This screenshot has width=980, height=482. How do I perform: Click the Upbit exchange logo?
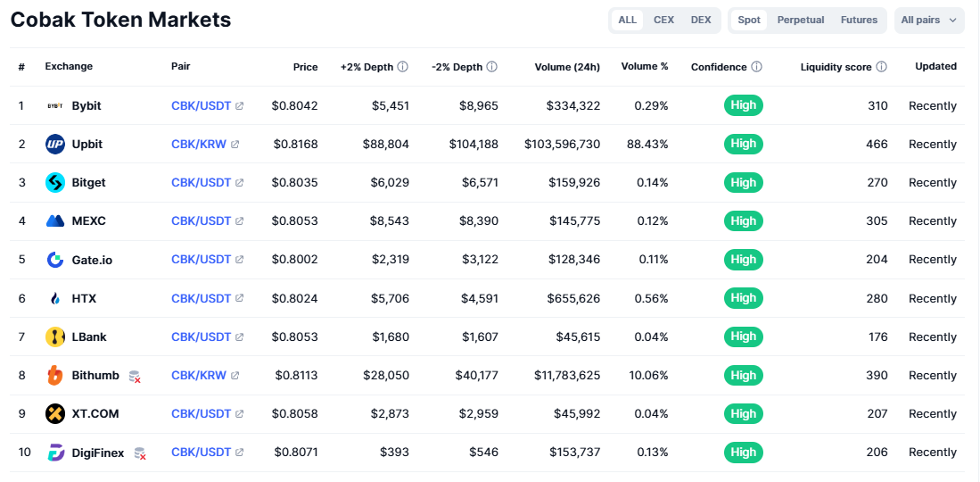[x=55, y=144]
